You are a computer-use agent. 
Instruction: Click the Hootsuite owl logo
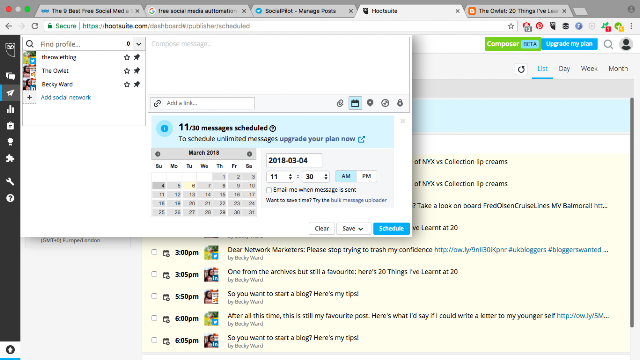coord(10,50)
